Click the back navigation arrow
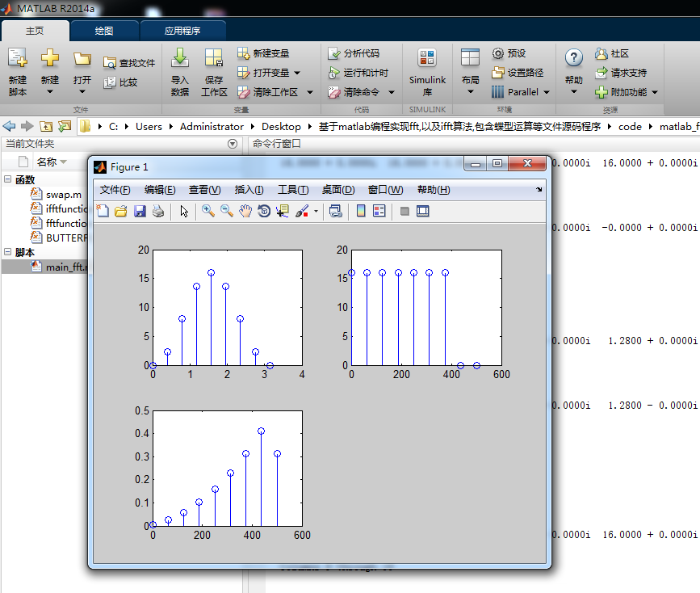700x593 pixels. tap(10, 127)
